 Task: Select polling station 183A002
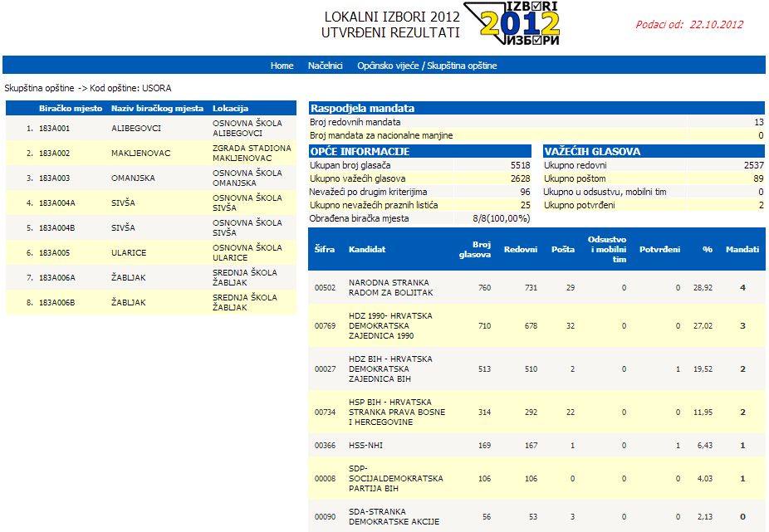[x=55, y=154]
